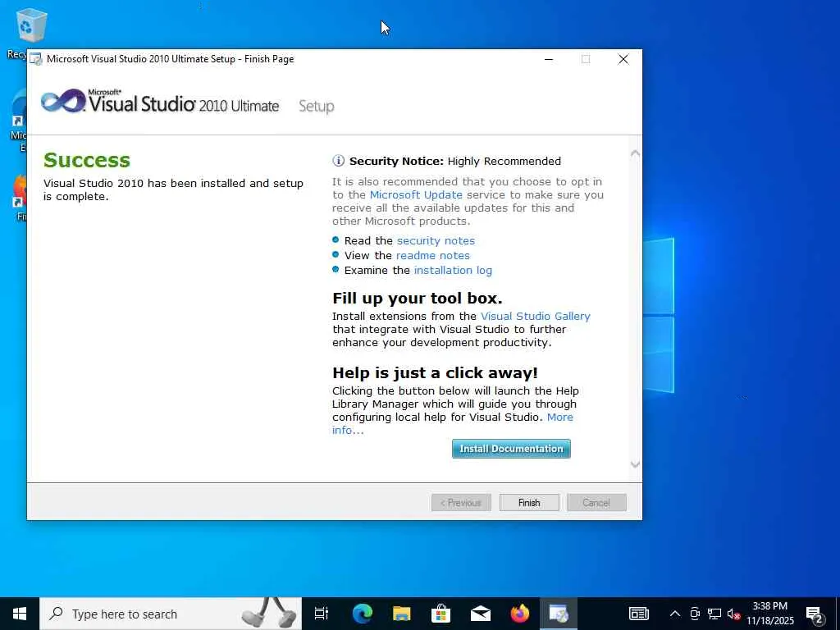The image size is (840, 630).
Task: Click the Visual Studio infinity logo
Action: [63, 101]
